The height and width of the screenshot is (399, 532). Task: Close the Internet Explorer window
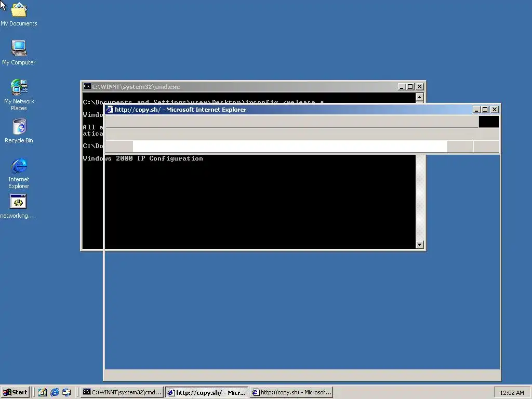[x=495, y=109]
